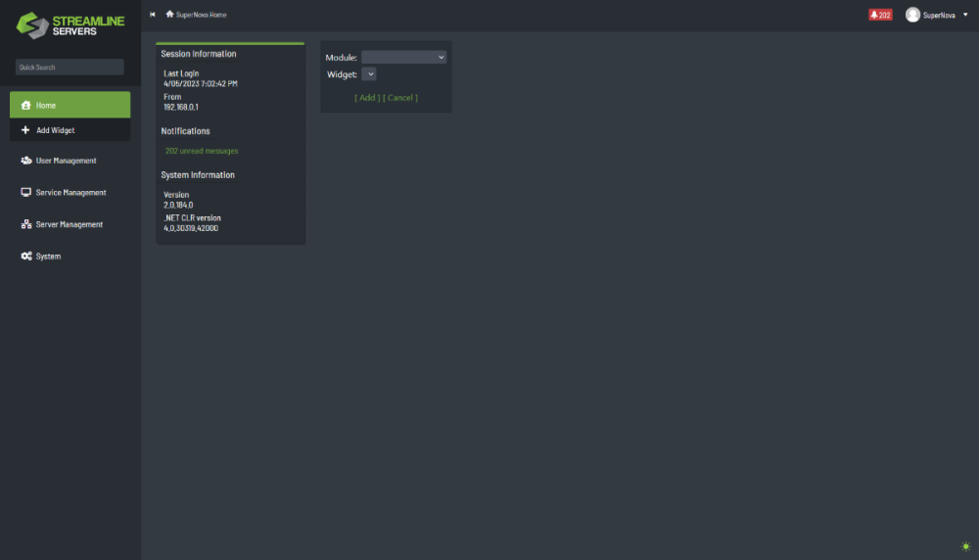Click the Service Management monitor icon
The height and width of the screenshot is (560, 979).
coord(26,193)
